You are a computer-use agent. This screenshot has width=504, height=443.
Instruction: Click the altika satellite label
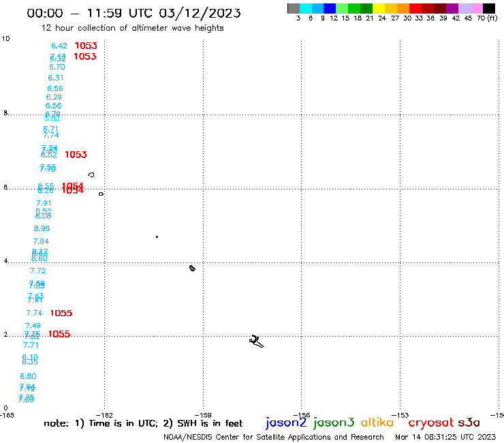[377, 422]
